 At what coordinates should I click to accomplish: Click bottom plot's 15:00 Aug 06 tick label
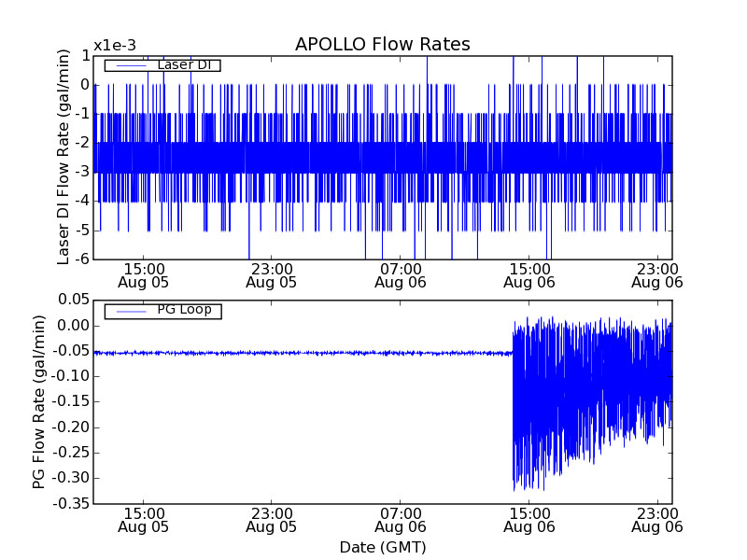pyautogui.click(x=529, y=519)
